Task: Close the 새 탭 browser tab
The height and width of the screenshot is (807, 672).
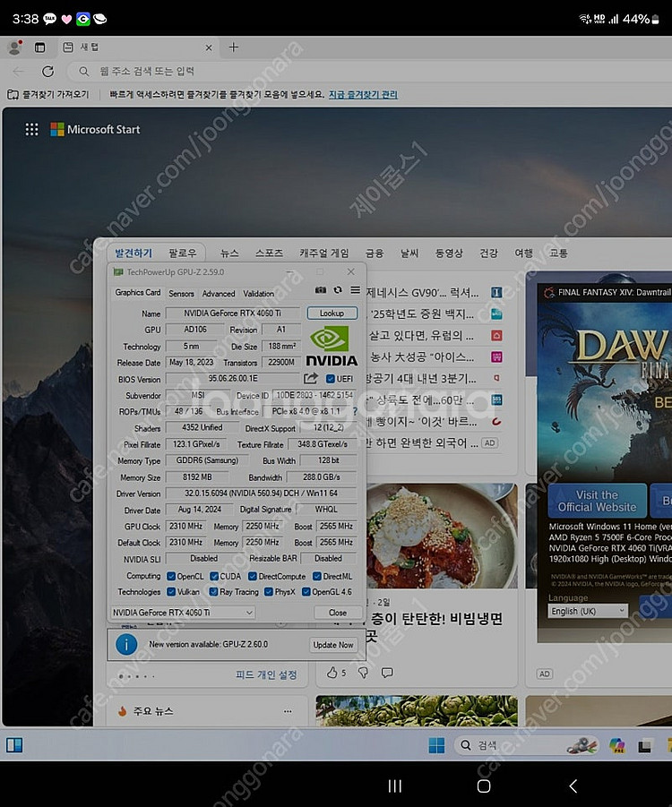Action: tap(209, 47)
